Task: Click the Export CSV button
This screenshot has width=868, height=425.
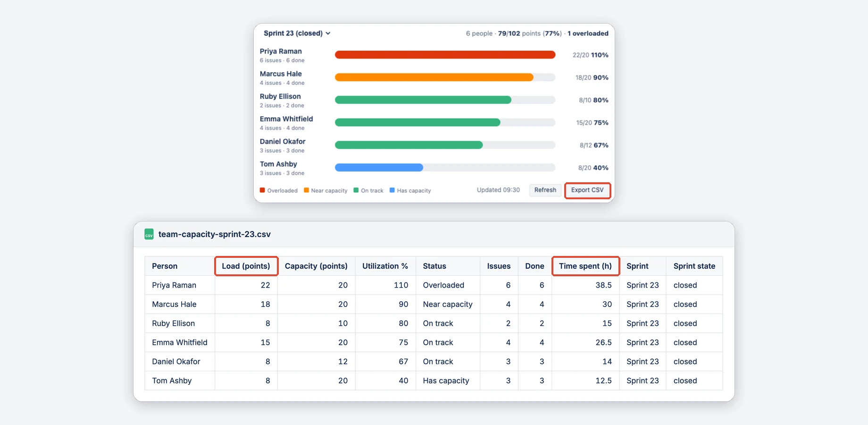Action: click(587, 190)
